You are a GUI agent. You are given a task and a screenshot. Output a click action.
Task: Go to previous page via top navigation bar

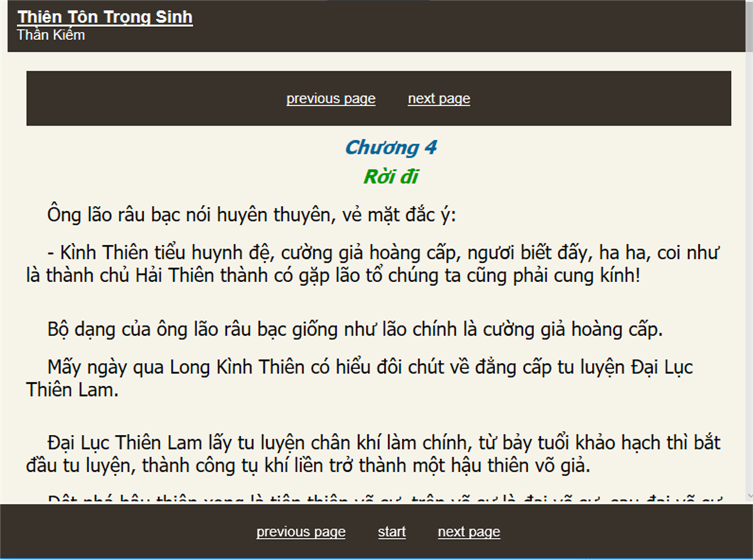(x=331, y=98)
